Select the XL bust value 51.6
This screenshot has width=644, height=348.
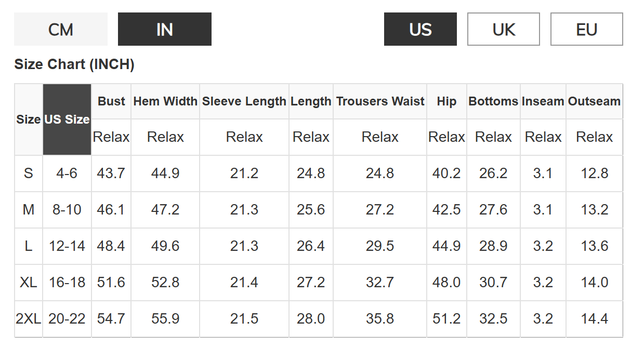[111, 283]
